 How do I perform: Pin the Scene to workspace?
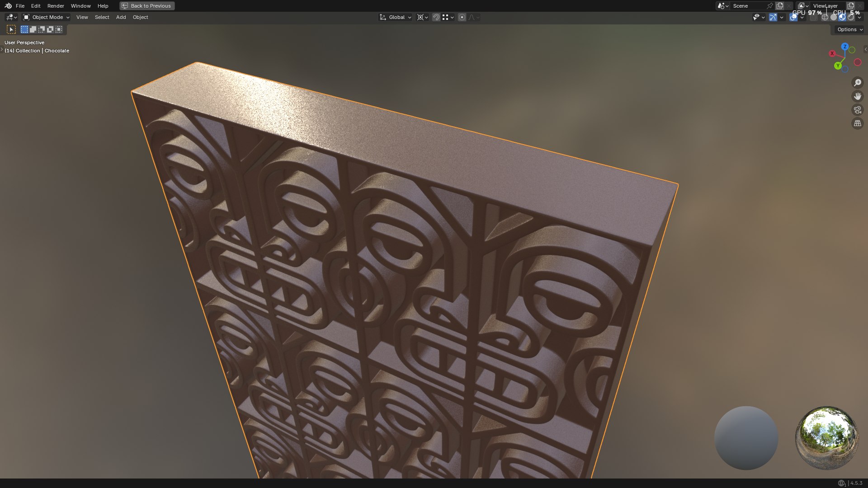(770, 6)
